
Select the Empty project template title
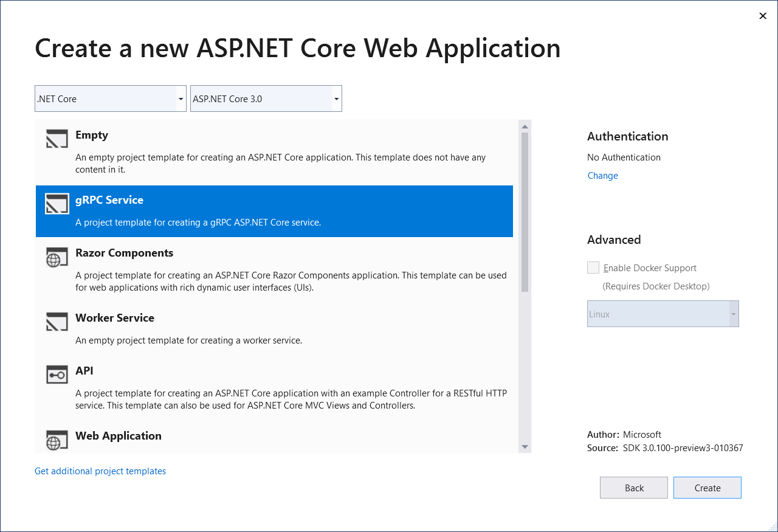pyautogui.click(x=92, y=135)
